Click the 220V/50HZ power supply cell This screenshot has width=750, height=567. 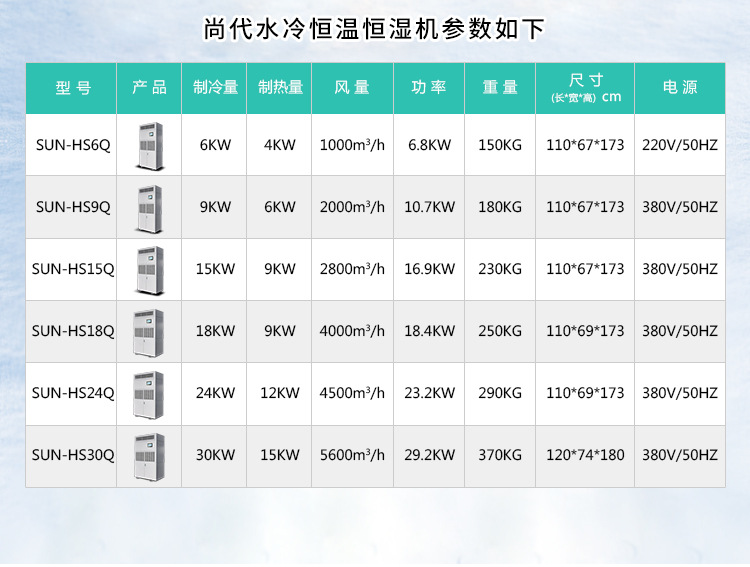[680, 145]
